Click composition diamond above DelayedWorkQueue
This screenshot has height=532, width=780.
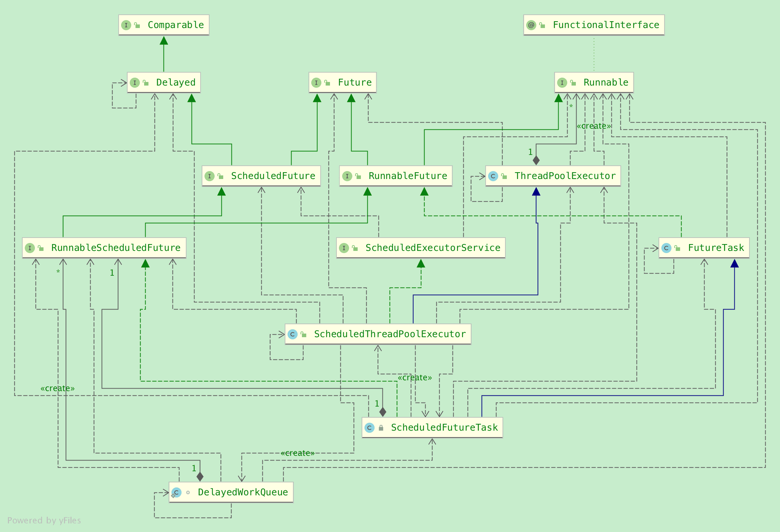(200, 477)
